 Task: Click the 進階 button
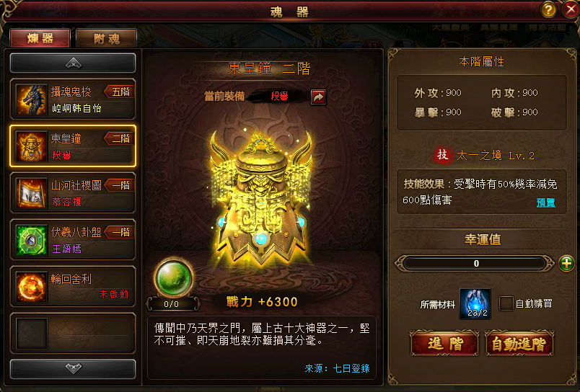coord(445,344)
